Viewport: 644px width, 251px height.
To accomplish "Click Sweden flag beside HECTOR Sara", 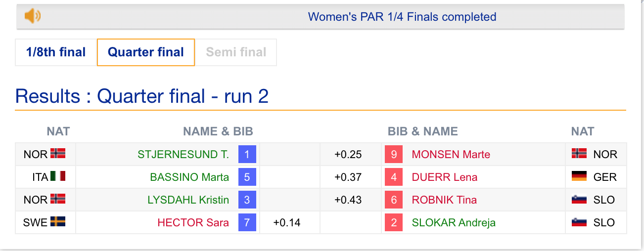I will tap(58, 222).
